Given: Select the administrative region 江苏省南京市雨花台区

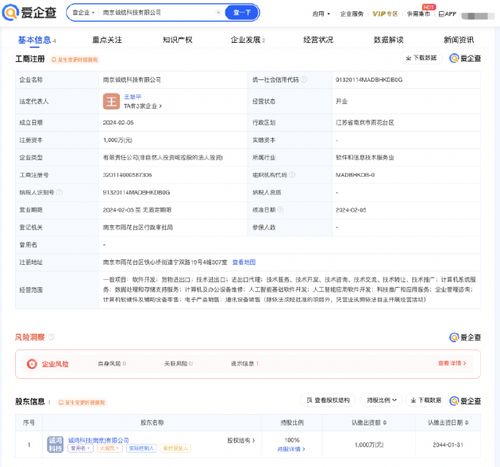Looking at the screenshot, I should click(x=365, y=122).
